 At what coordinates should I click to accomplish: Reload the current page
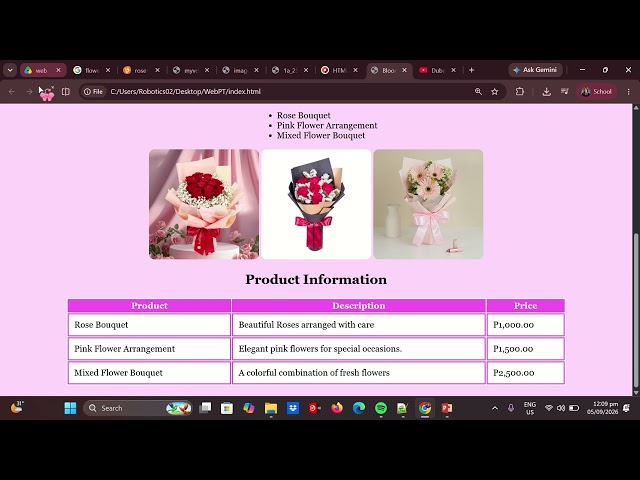tap(47, 92)
